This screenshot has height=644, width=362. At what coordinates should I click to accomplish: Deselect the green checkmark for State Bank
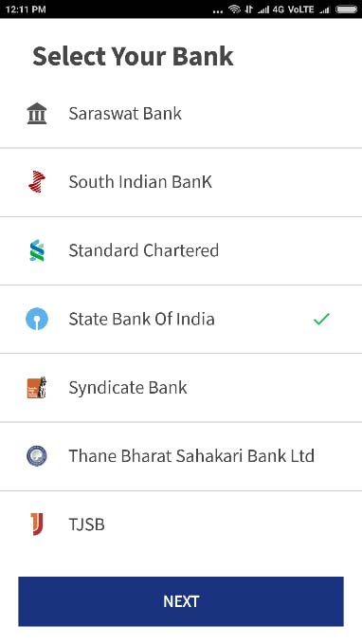point(321,319)
